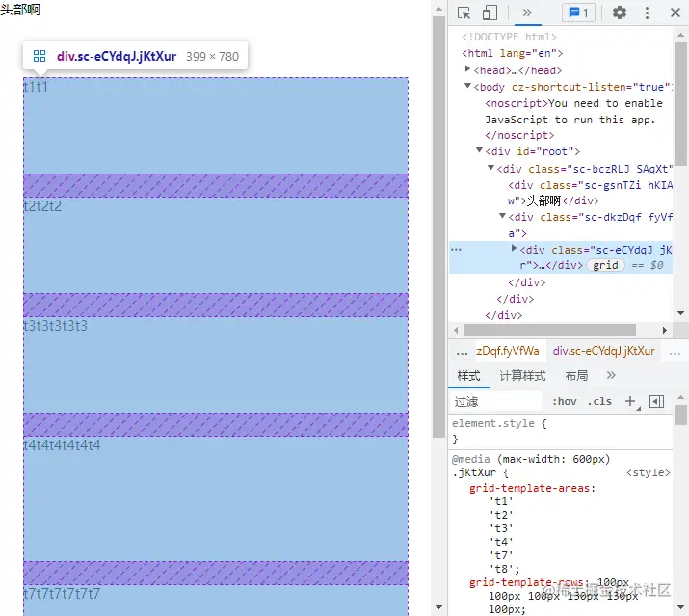Click the 't1' grid area value
The height and width of the screenshot is (616, 689).
click(x=501, y=501)
